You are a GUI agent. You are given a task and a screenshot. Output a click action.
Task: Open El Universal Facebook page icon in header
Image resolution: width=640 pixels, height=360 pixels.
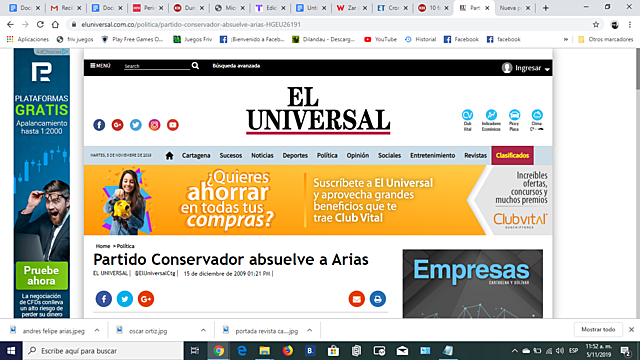(99, 125)
